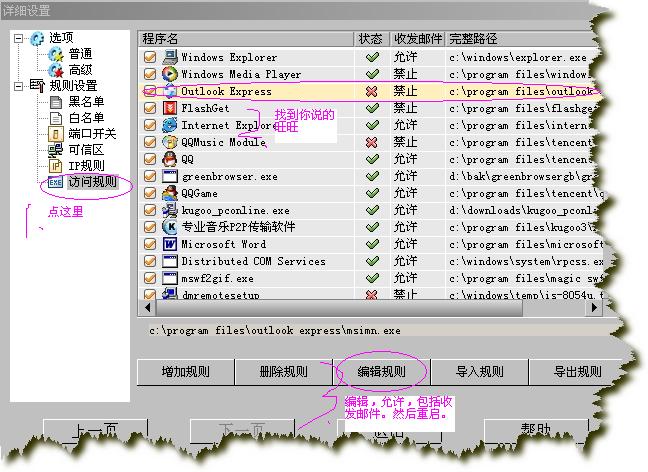Viewport: 648px width, 472px height.
Task: Click the 导出规则 button
Action: coord(578,372)
